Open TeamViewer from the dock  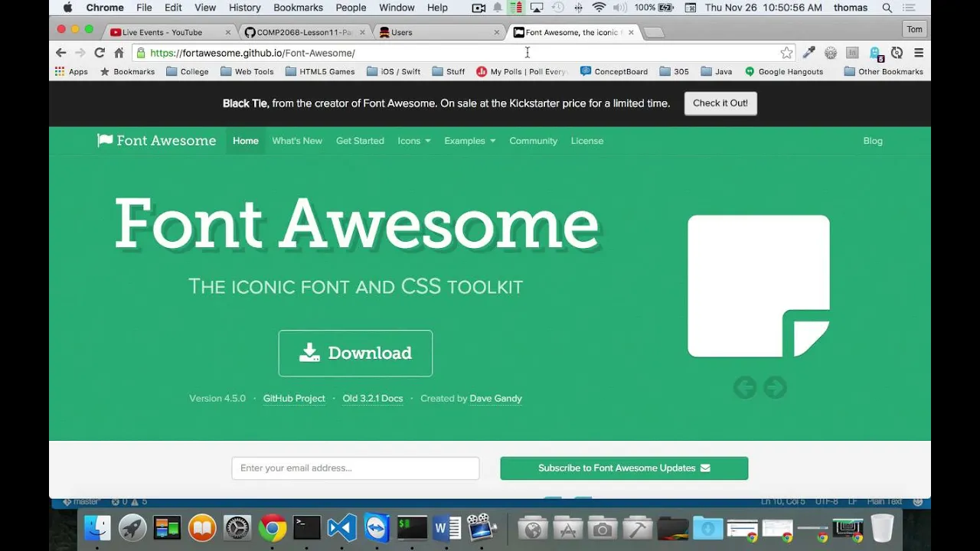click(377, 528)
